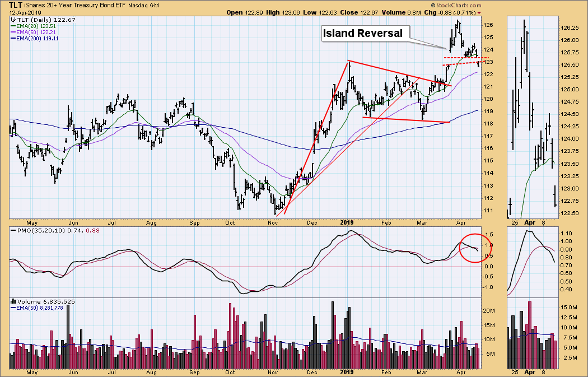
Task: Click the Chg -0.88 (-0.71%) value
Action: 450,12
